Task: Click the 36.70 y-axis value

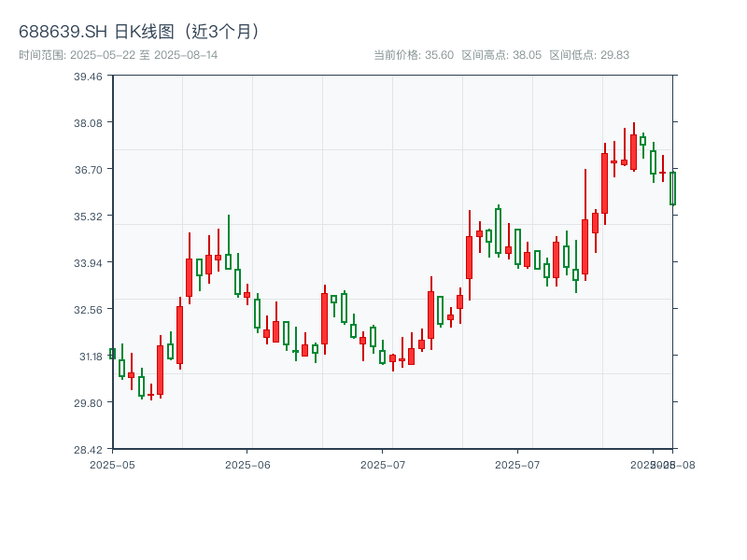Action: point(88,170)
